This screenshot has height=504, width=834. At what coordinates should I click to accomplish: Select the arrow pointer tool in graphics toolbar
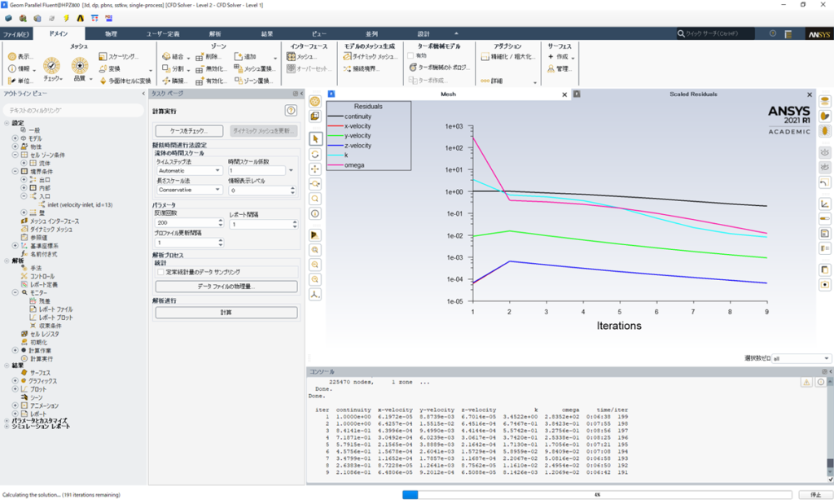point(315,138)
